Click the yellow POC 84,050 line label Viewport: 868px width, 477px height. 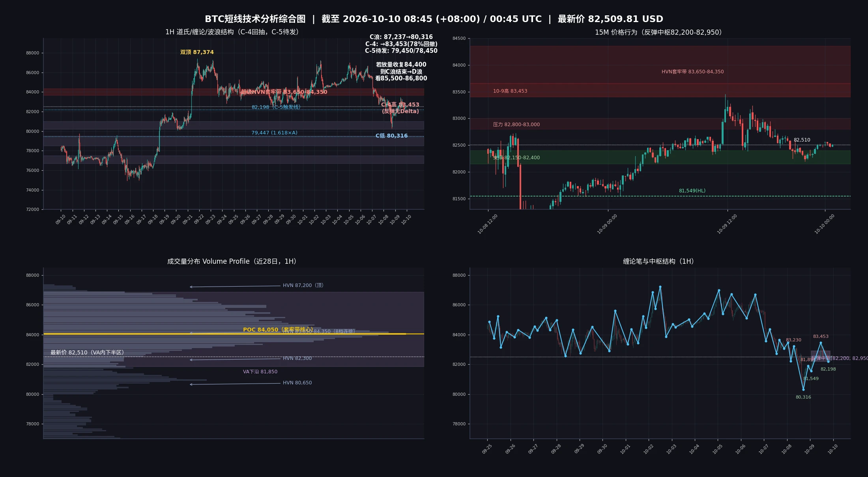[278, 330]
